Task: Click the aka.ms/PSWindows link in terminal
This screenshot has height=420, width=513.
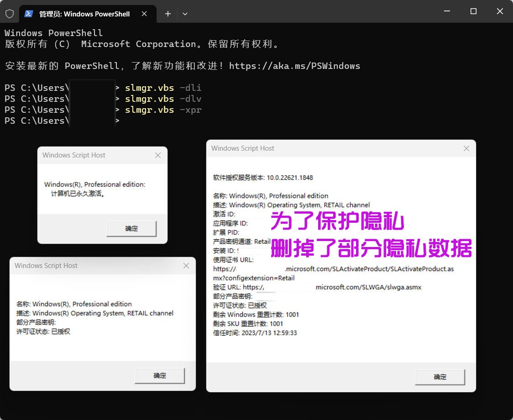Action: tap(294, 66)
